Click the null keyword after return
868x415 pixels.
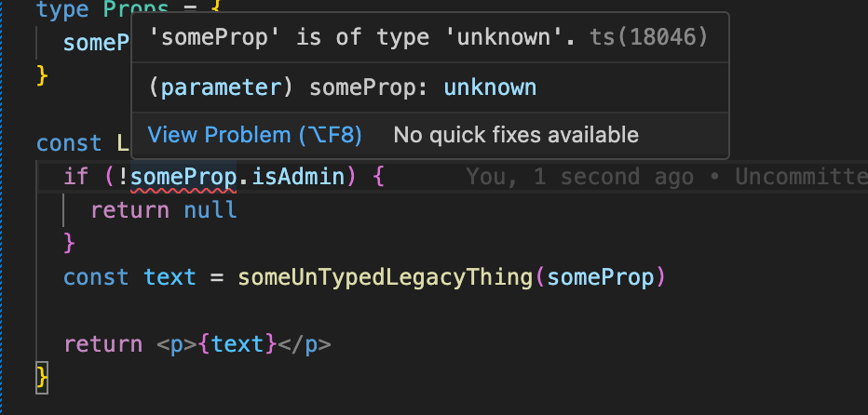(x=210, y=210)
